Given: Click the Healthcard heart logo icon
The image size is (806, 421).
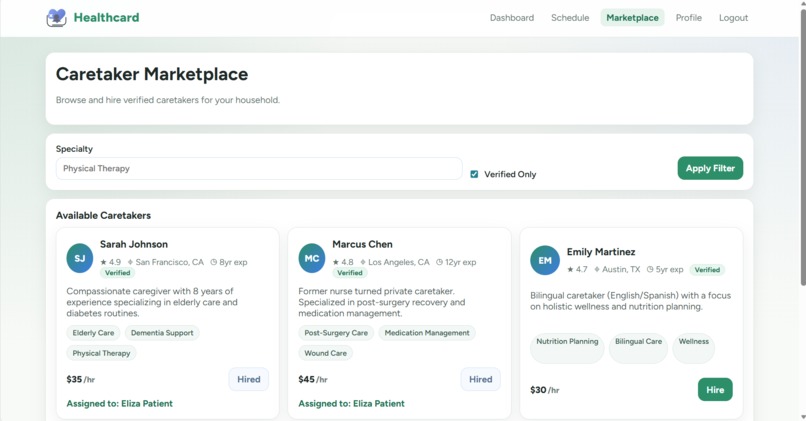Looking at the screenshot, I should pyautogui.click(x=57, y=17).
